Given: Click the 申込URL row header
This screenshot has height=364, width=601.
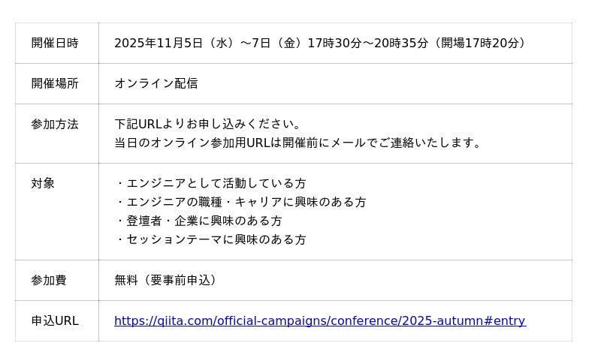Looking at the screenshot, I should 54,321.
